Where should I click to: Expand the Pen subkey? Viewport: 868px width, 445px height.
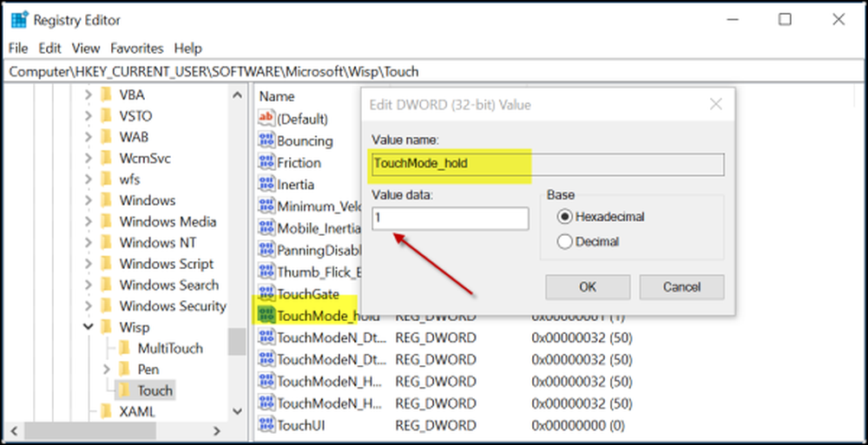click(x=106, y=370)
